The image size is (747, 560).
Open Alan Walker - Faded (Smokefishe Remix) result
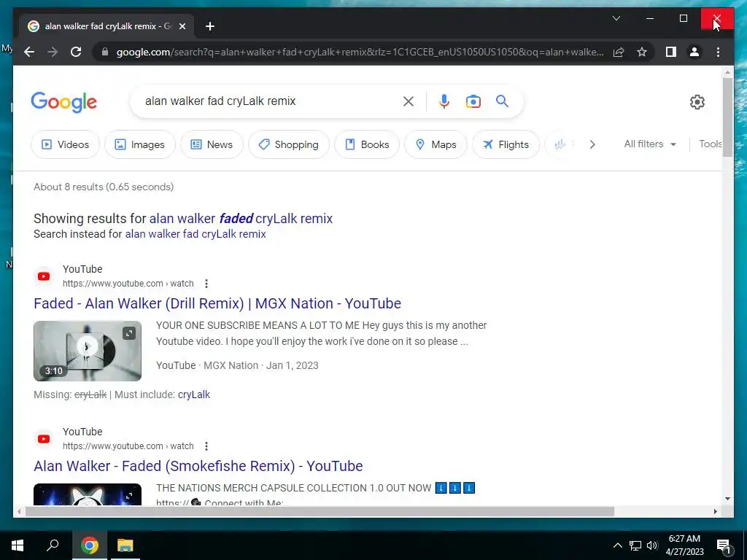pos(198,466)
